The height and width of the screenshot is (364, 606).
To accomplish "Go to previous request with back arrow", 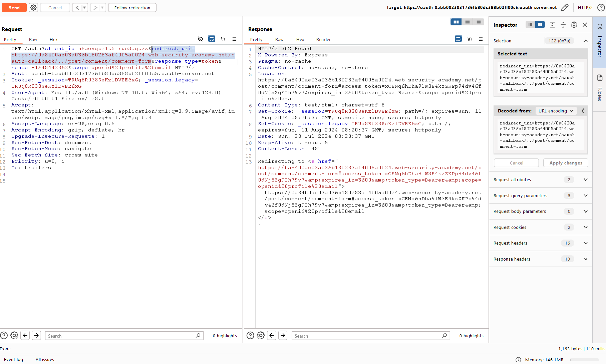I will 77,8.
